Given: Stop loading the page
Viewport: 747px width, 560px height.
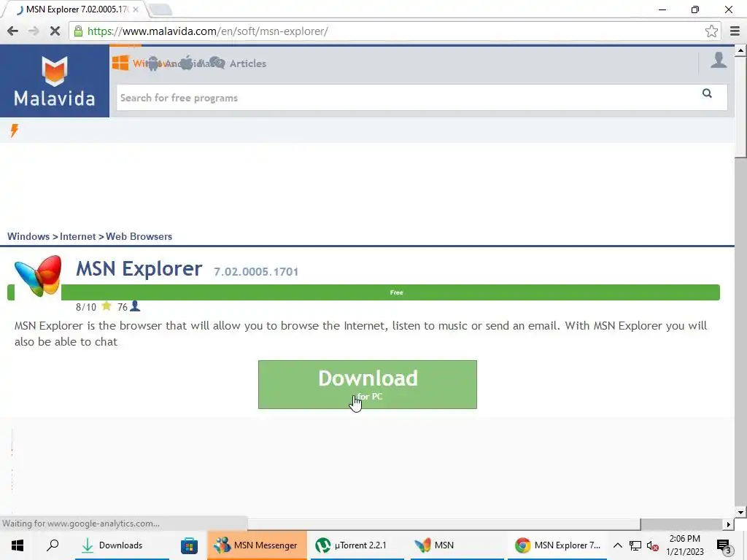Looking at the screenshot, I should (55, 31).
